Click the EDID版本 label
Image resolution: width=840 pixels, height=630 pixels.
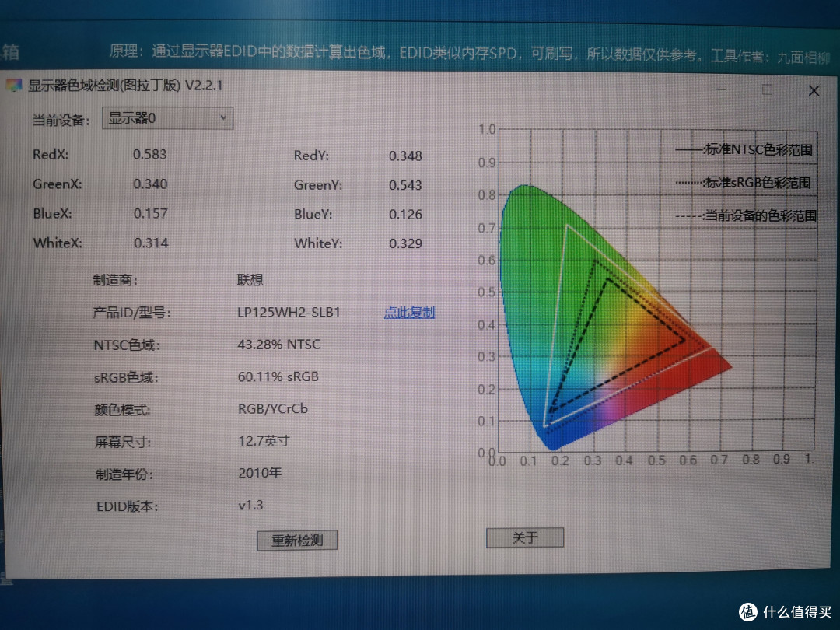128,507
